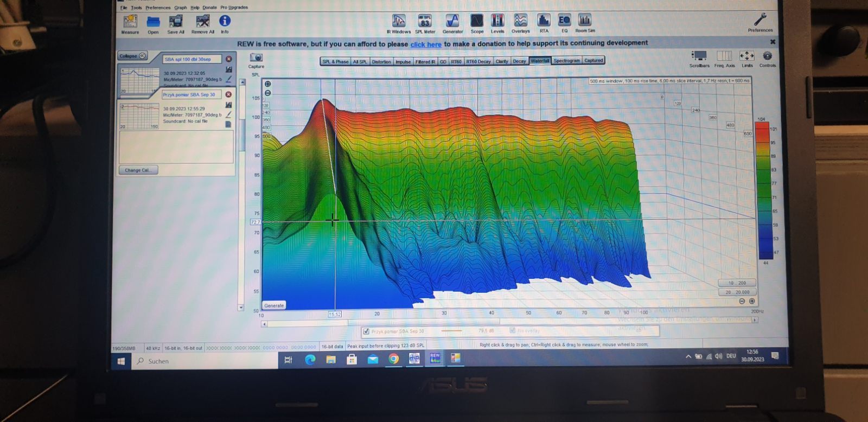Open Chrome from the taskbar
The width and height of the screenshot is (868, 422).
[393, 359]
